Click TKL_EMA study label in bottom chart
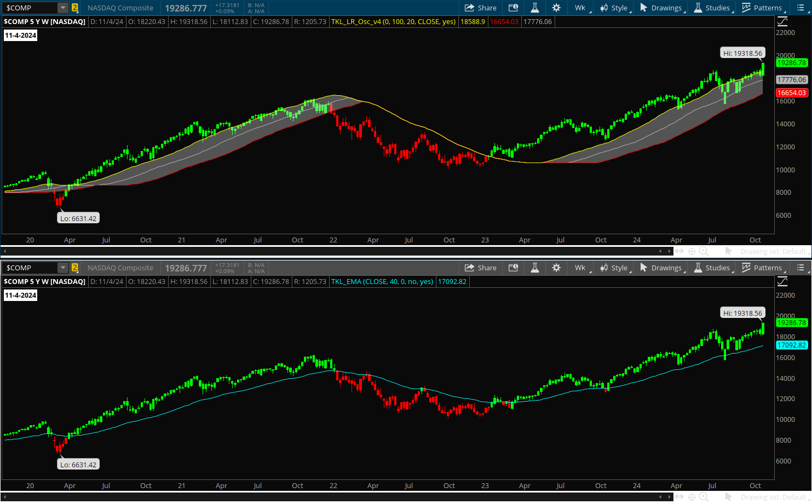812x504 pixels. coord(382,281)
